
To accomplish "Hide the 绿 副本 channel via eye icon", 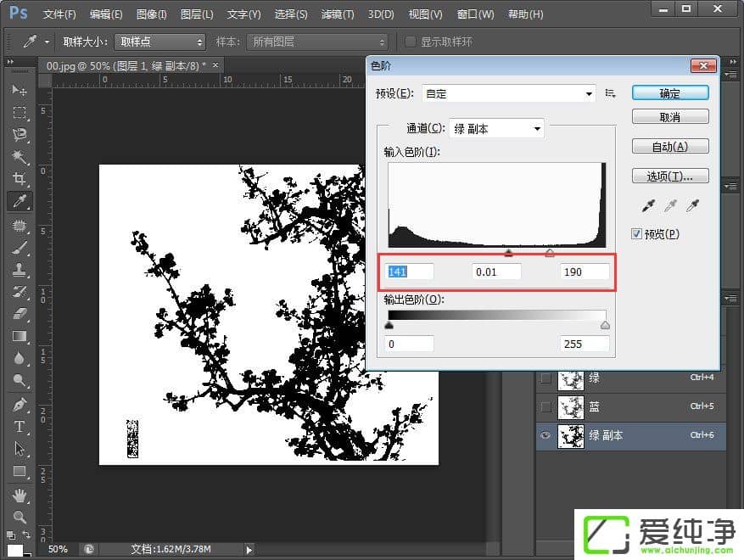I will [545, 435].
